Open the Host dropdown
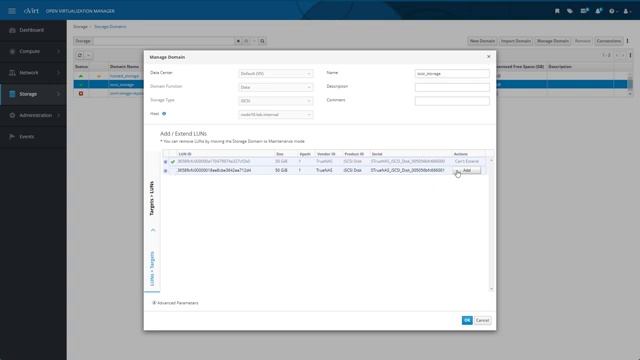The image size is (640, 360). pos(276,115)
